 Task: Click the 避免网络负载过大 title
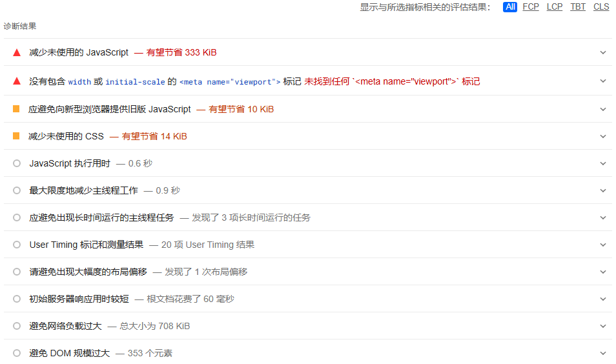click(65, 326)
